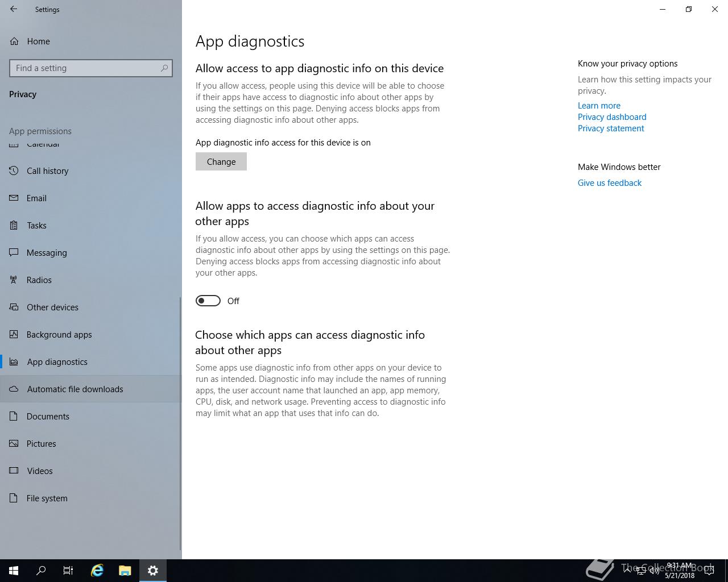Image resolution: width=728 pixels, height=582 pixels.
Task: Click the Pictures image icon
Action: pos(14,443)
